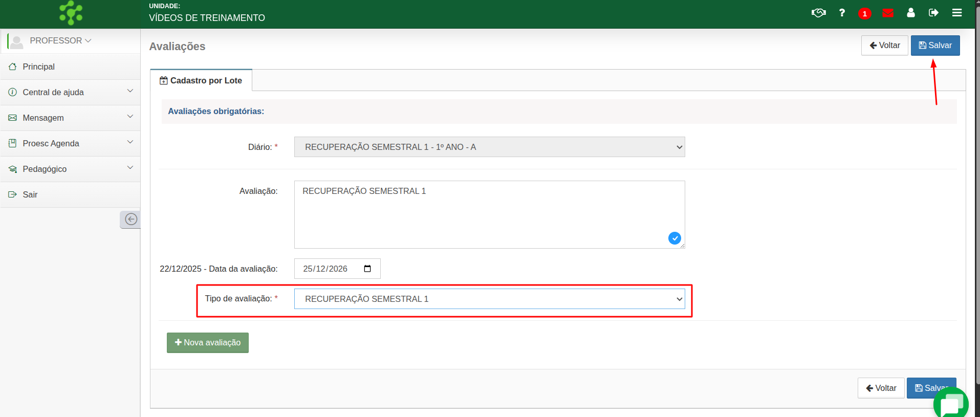Open help question mark icon
Viewport: 980px width, 417px height.
tap(842, 13)
